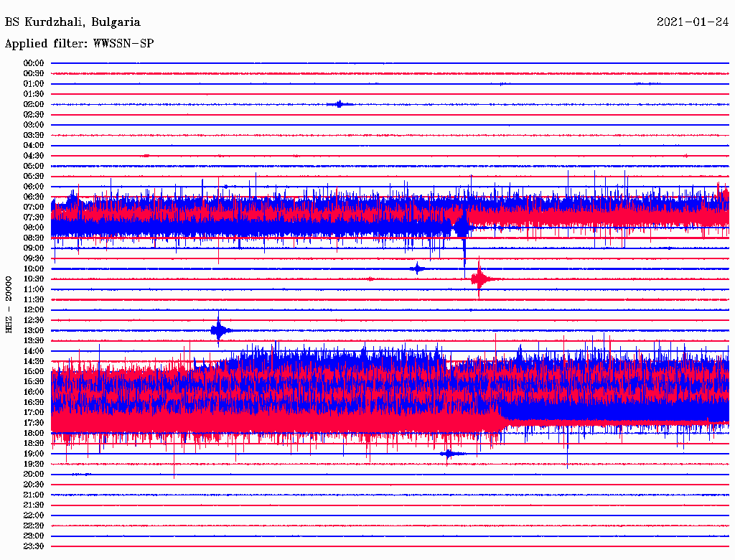Click the '07:30' time label
The width and height of the screenshot is (735, 560).
[34, 218]
